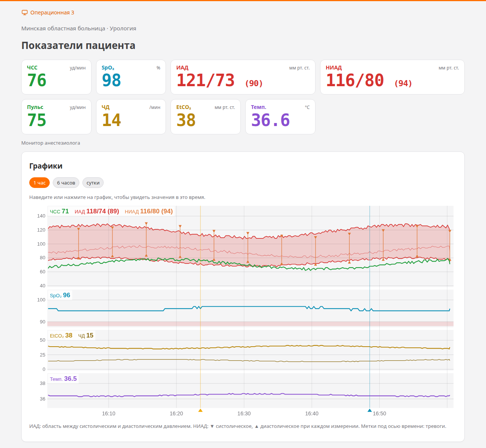Viewport: 486px width, 448px height.
Task: Click the Темп. 36.5 chart label
Action: coord(63,379)
